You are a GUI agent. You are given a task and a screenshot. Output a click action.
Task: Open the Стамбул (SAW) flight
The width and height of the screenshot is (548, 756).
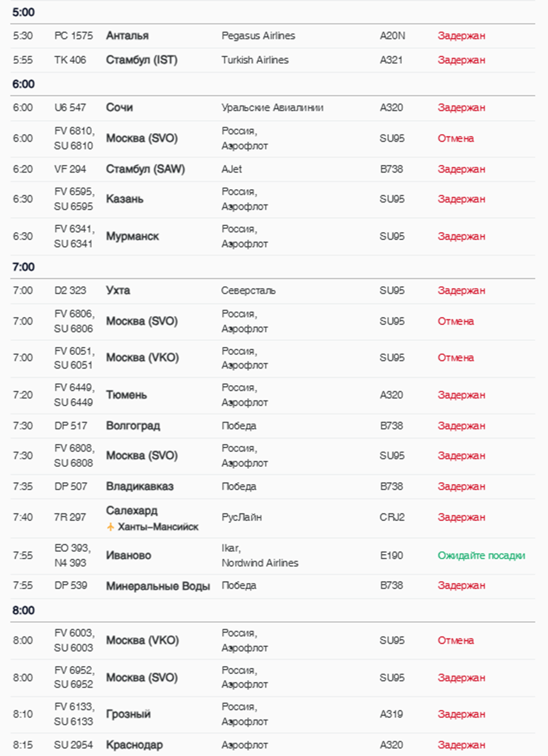(145, 169)
